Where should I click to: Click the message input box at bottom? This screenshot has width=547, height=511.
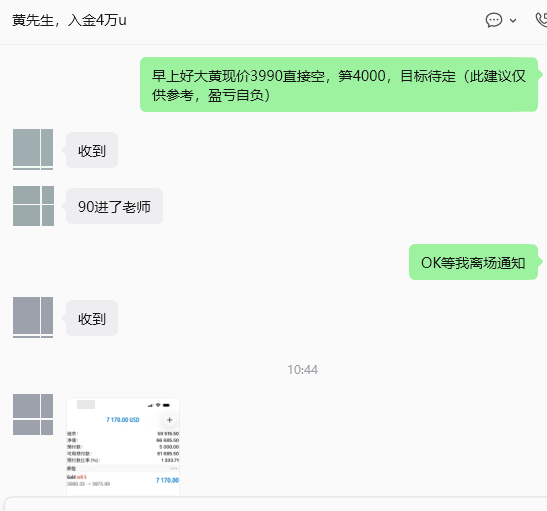(x=275, y=504)
